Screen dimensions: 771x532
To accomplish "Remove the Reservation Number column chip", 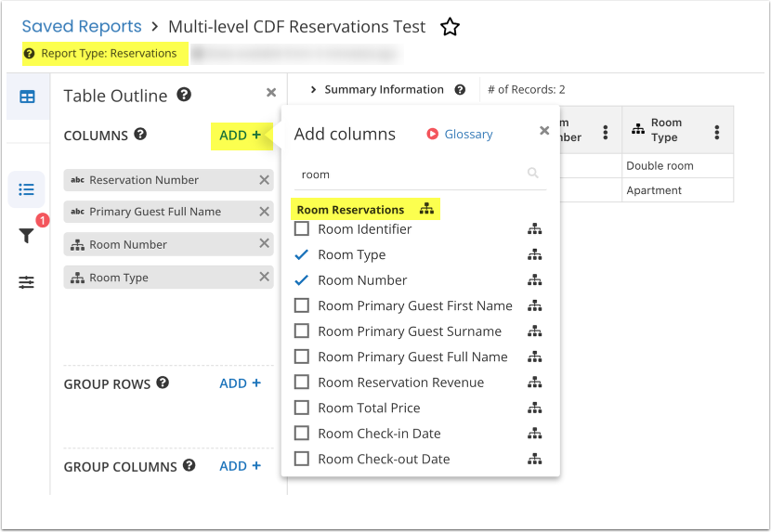I will point(264,180).
